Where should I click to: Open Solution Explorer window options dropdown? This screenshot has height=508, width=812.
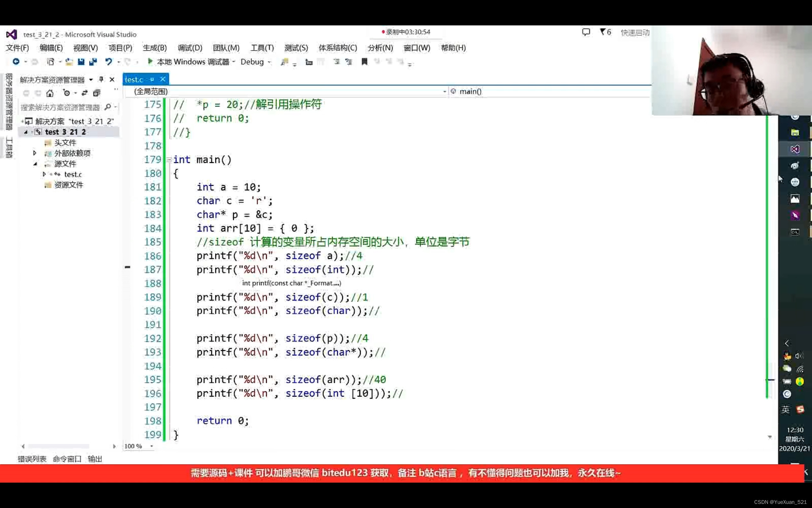(x=91, y=80)
